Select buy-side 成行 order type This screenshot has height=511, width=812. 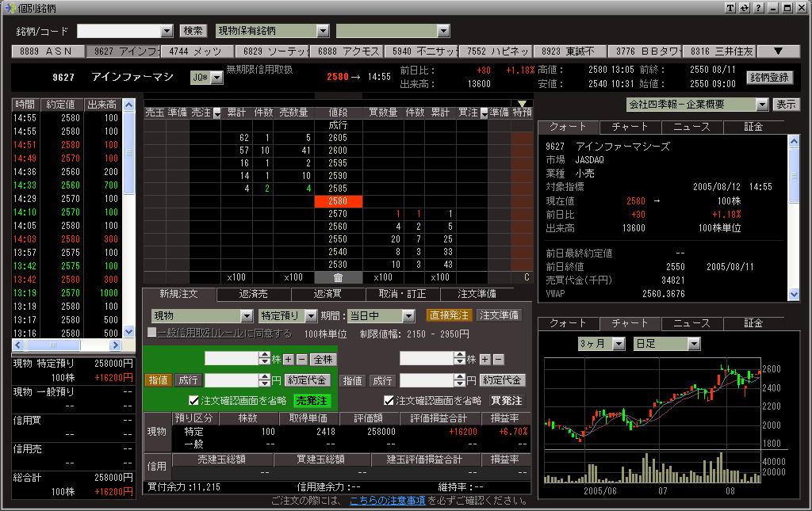coord(382,380)
